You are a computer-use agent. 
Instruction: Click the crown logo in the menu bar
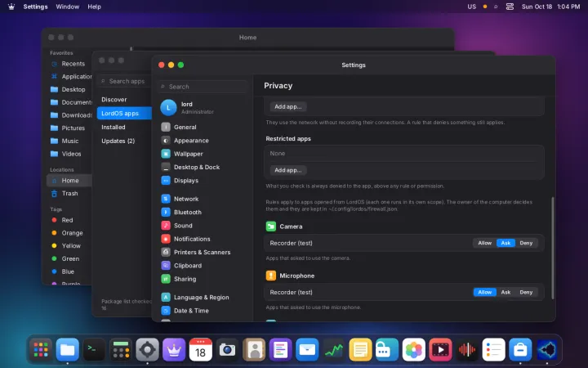click(x=11, y=7)
